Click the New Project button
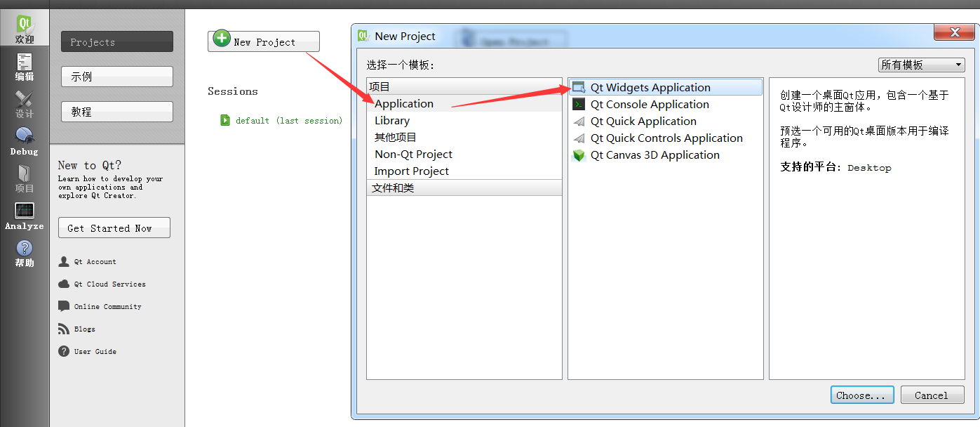This screenshot has height=427, width=980. tap(264, 41)
